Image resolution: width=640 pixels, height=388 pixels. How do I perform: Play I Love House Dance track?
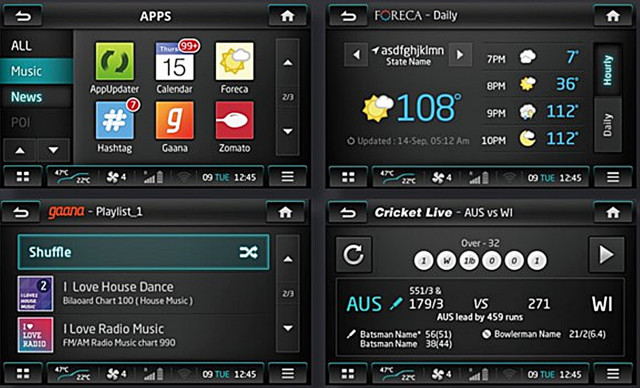click(143, 293)
